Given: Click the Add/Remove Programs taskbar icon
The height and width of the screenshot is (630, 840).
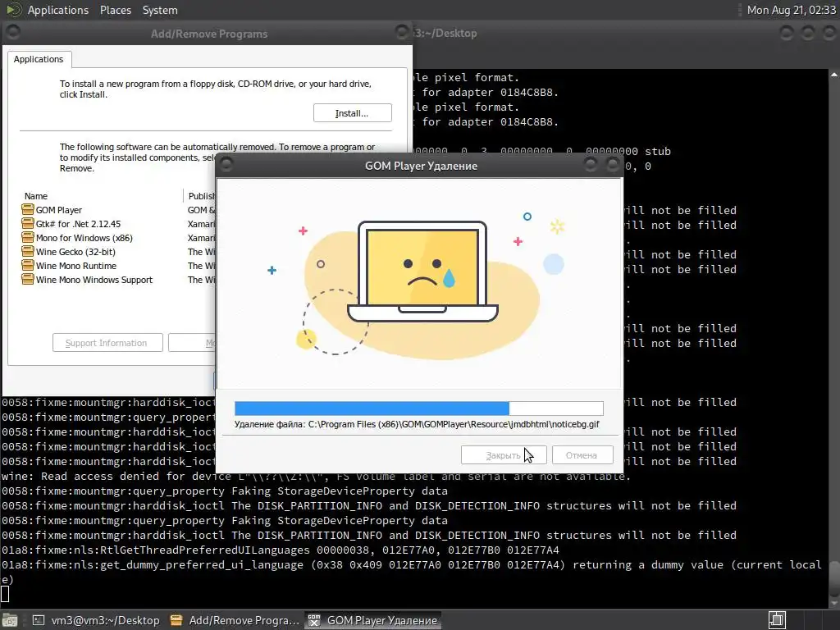Looking at the screenshot, I should click(x=176, y=620).
